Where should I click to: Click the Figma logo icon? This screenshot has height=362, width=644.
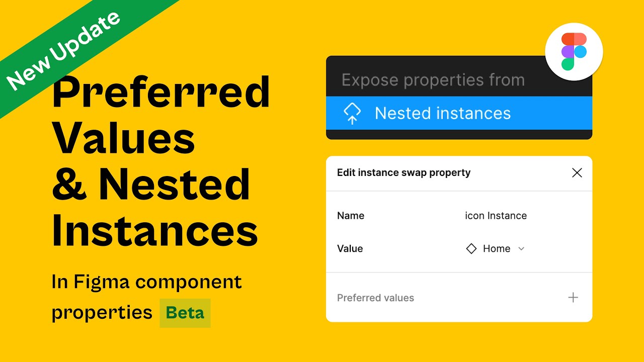pos(574,52)
